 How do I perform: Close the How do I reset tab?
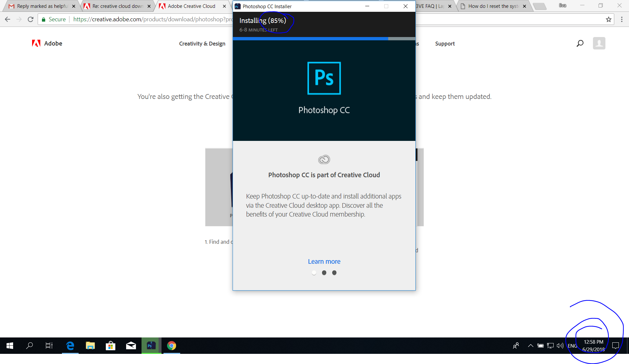coord(524,6)
